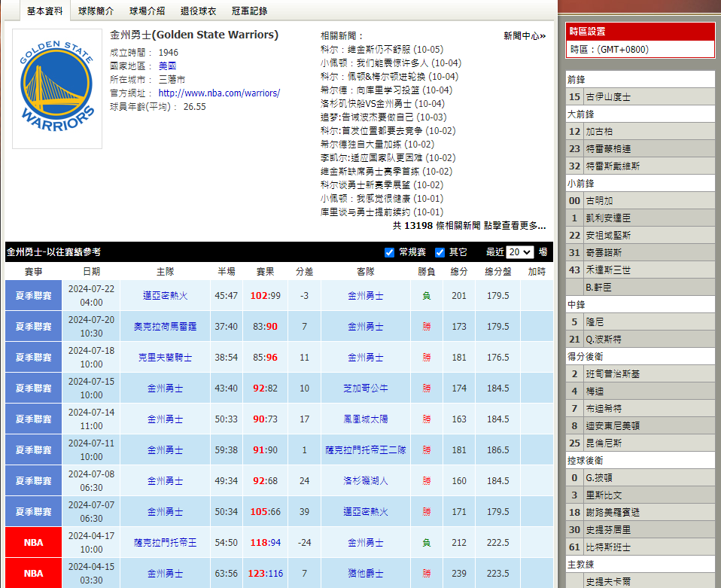721x588 pixels.
Task: Click the 時區設置 panel header
Action: [x=640, y=32]
